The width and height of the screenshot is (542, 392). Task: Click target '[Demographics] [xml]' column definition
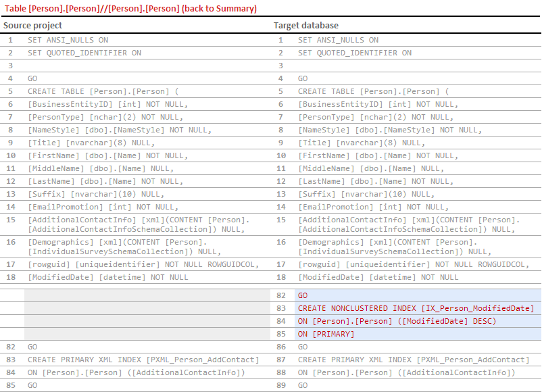coord(395,247)
